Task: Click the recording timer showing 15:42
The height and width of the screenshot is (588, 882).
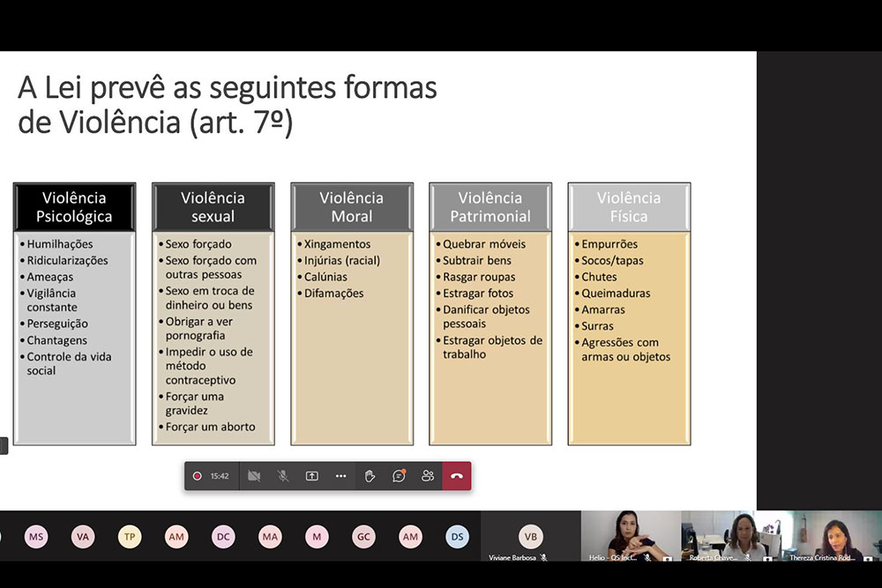Action: 220,476
